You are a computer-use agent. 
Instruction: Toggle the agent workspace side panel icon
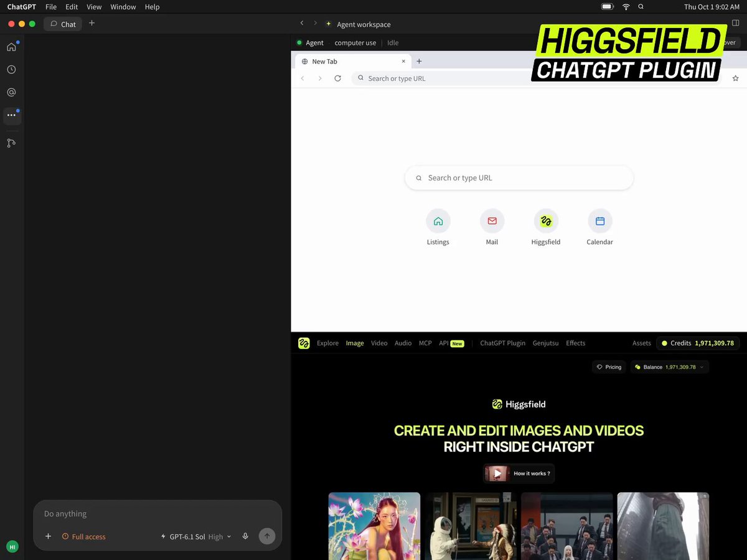click(x=735, y=23)
